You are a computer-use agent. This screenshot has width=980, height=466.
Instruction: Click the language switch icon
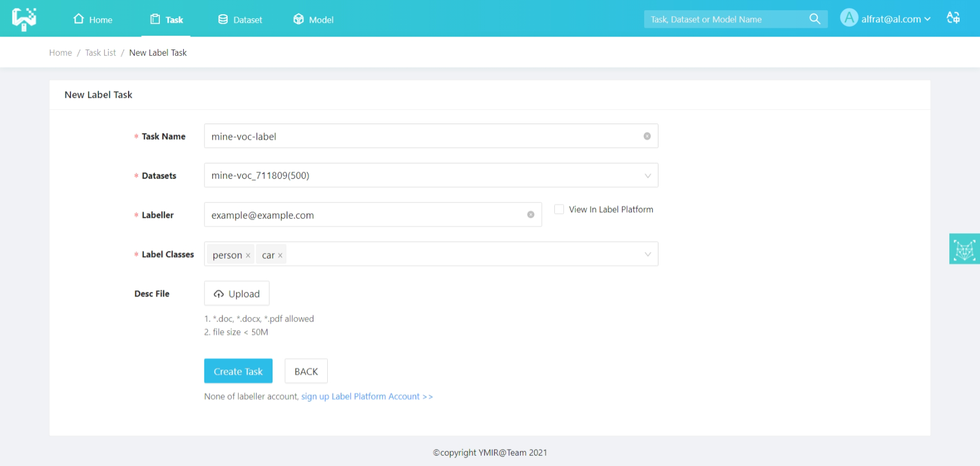(953, 18)
